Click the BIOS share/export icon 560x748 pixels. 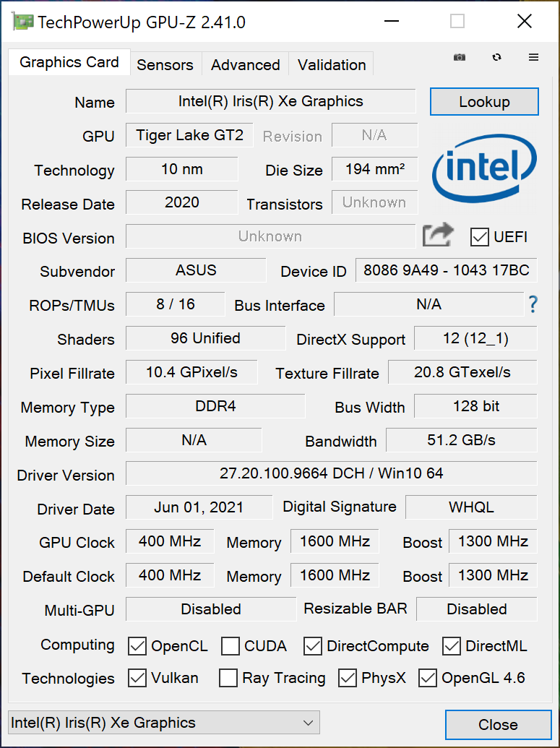click(438, 235)
